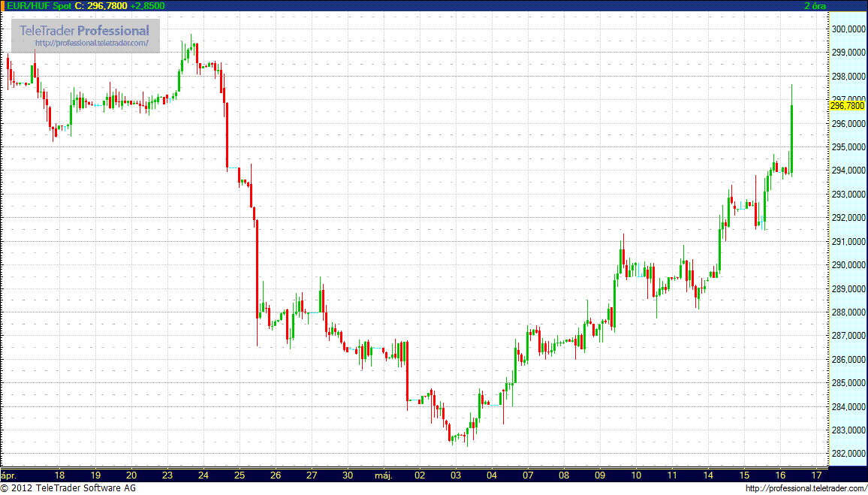Click the 300,0000 price axis label
Viewport: 868px width, 495px height.
848,29
